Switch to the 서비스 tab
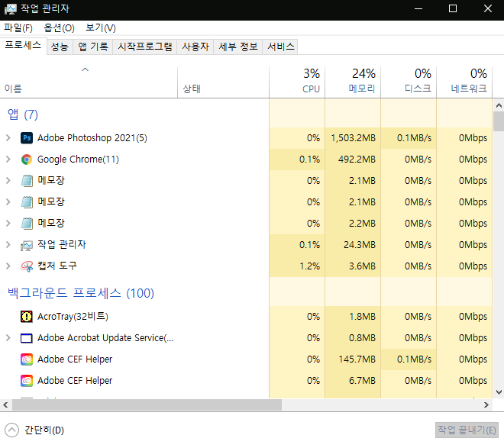Screen dimensions: 504x448 [x=280, y=47]
